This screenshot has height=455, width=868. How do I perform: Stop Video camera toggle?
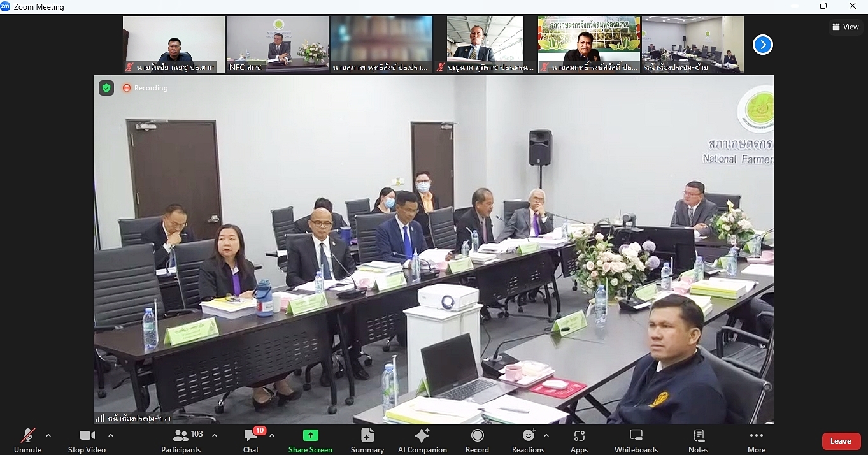pos(87,440)
